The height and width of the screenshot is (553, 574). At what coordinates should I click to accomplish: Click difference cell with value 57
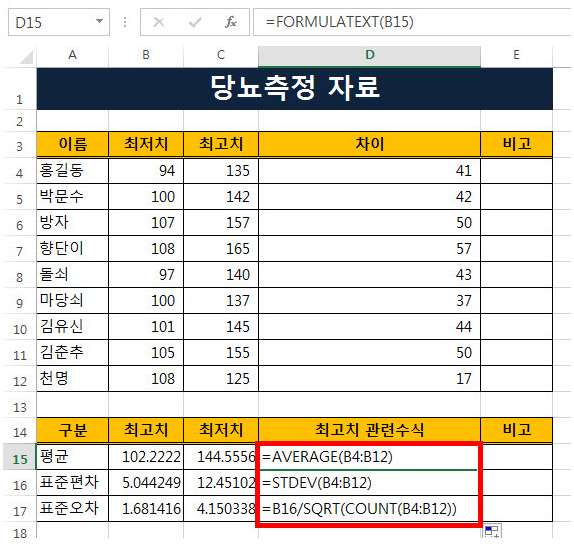pyautogui.click(x=369, y=249)
